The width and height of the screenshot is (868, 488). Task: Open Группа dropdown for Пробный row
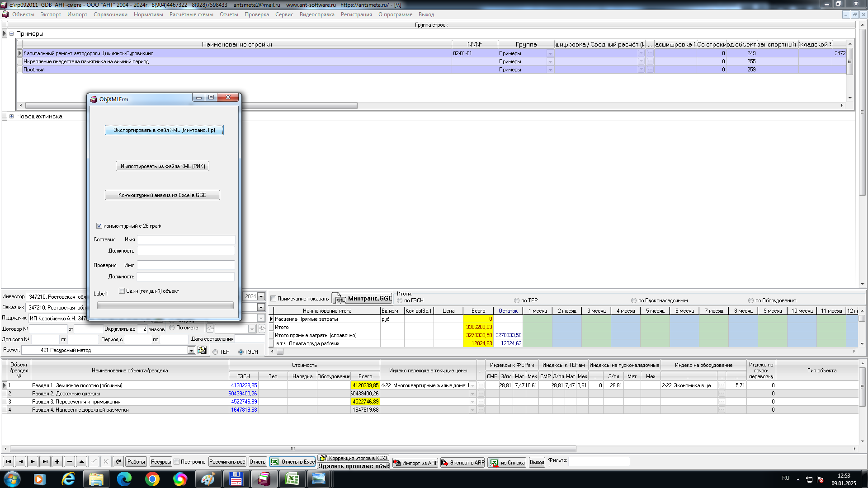550,70
